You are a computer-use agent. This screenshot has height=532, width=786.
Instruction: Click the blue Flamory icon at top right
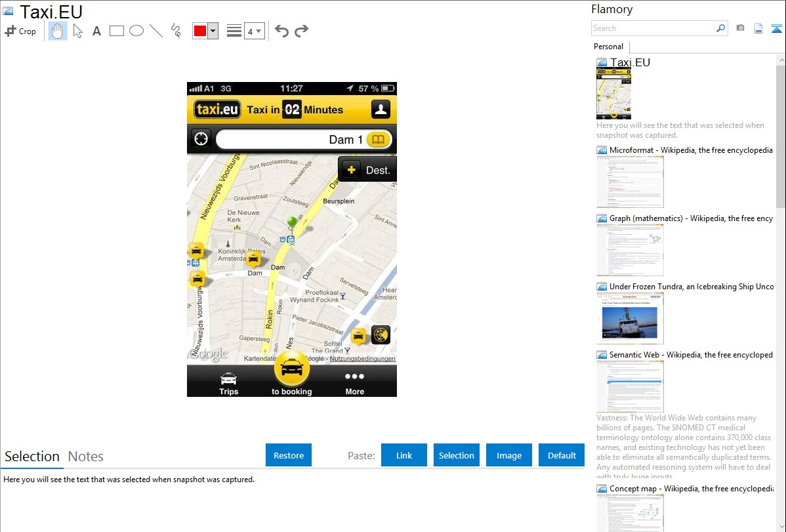776,28
